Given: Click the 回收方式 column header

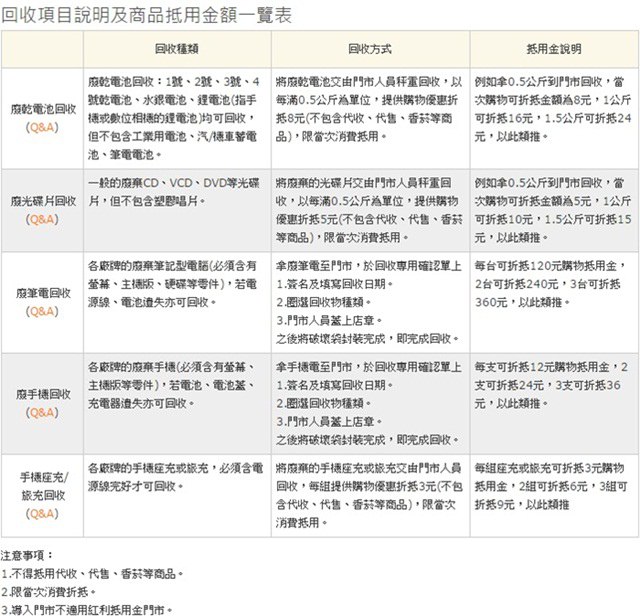Looking at the screenshot, I should (x=370, y=49).
